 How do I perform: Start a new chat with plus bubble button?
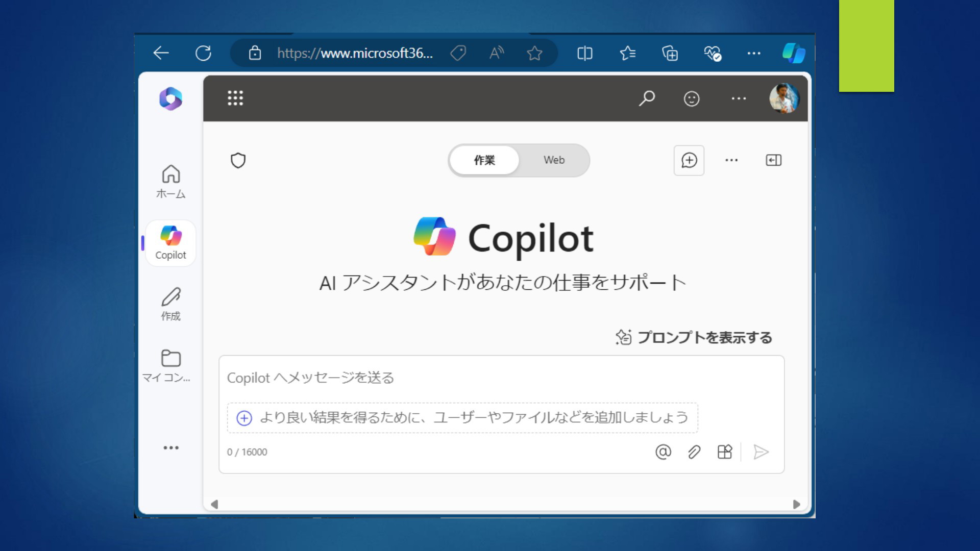click(x=689, y=160)
